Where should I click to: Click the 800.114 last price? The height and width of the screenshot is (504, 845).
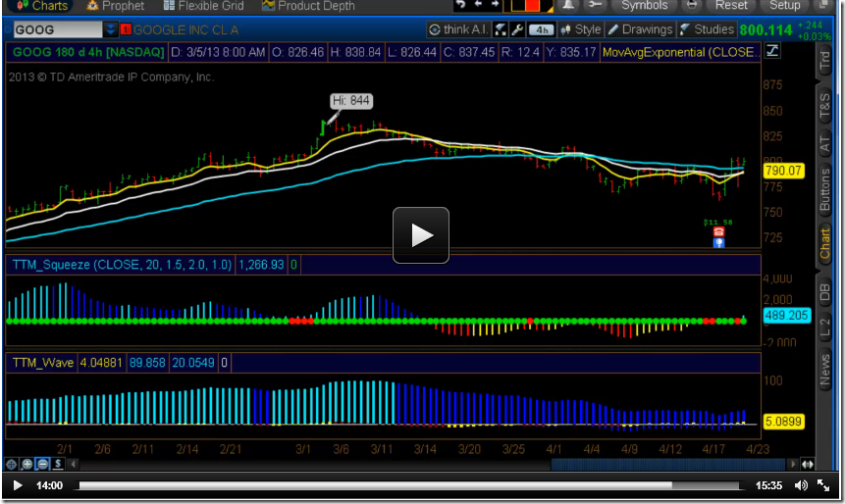[766, 30]
